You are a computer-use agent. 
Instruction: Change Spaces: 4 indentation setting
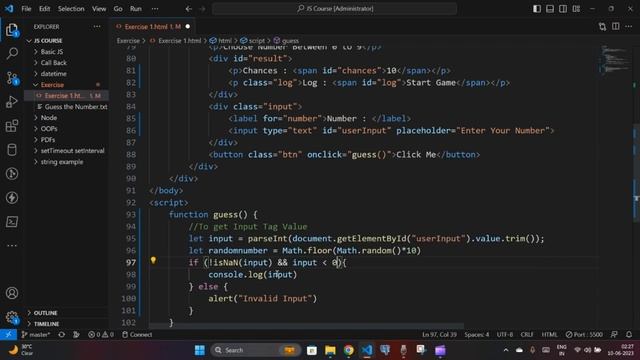(476, 334)
